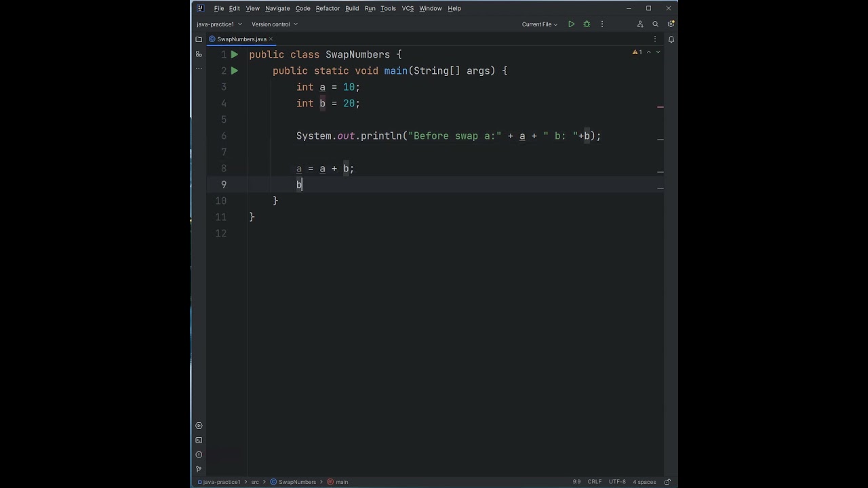The height and width of the screenshot is (488, 868).
Task: Open Notifications bell icon
Action: click(x=671, y=39)
